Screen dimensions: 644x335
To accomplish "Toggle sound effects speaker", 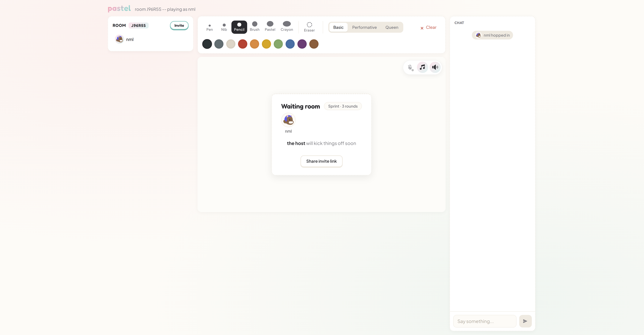I will [x=435, y=67].
